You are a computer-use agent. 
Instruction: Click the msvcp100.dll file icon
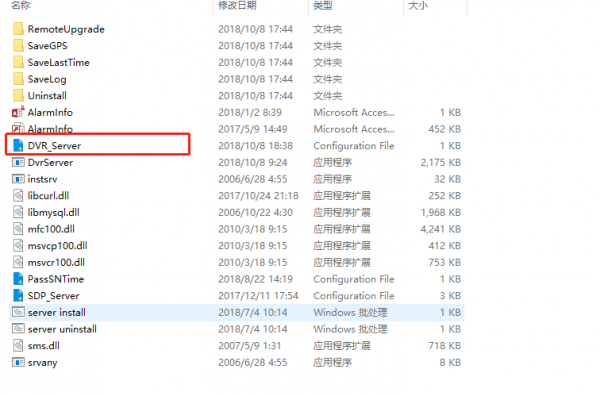coord(18,245)
